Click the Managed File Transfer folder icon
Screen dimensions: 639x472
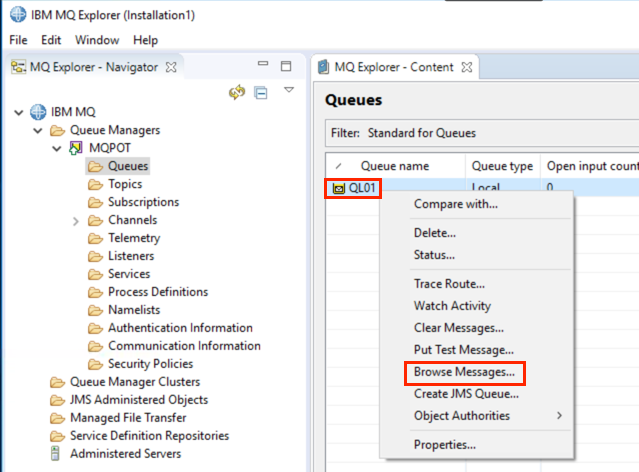point(57,418)
